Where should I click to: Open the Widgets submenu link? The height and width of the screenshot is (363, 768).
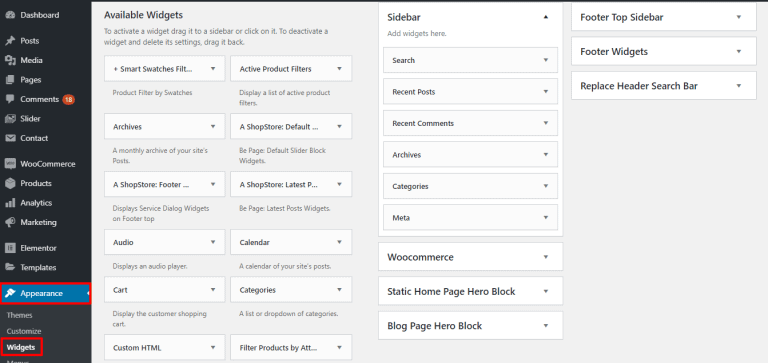point(21,347)
